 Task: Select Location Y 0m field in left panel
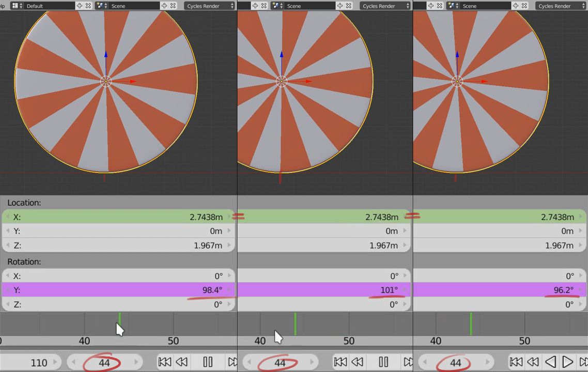(118, 231)
